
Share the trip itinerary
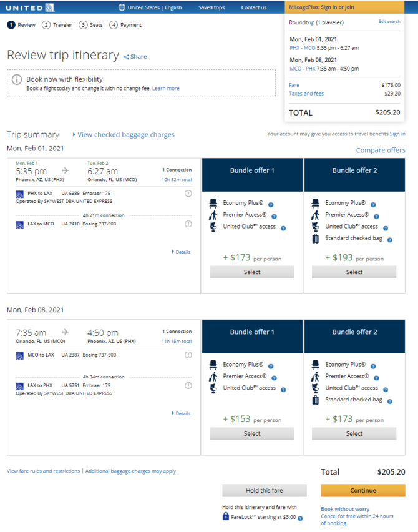[135, 57]
